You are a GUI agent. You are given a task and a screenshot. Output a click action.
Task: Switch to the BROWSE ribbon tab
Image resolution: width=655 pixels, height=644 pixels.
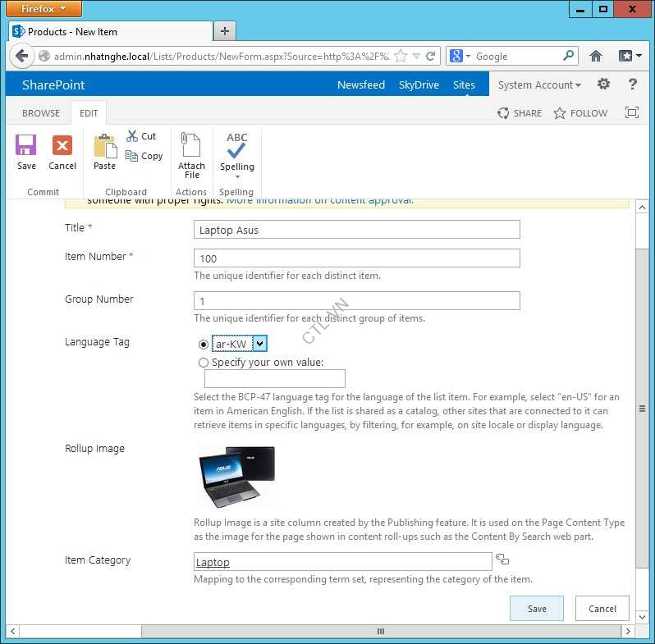(41, 113)
